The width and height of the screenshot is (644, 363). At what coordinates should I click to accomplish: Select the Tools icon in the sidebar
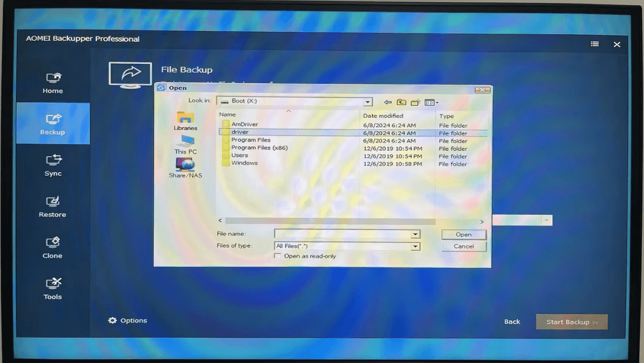tap(52, 287)
